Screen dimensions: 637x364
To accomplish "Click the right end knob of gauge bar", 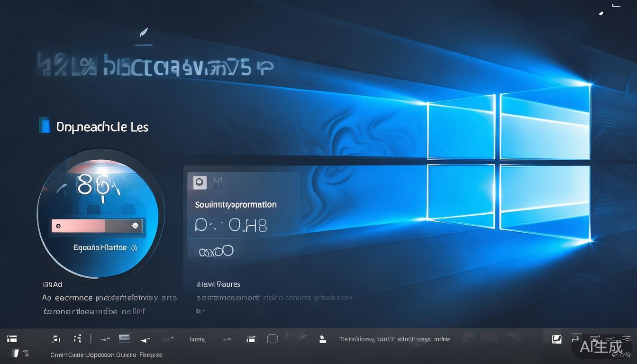I will pos(135,226).
